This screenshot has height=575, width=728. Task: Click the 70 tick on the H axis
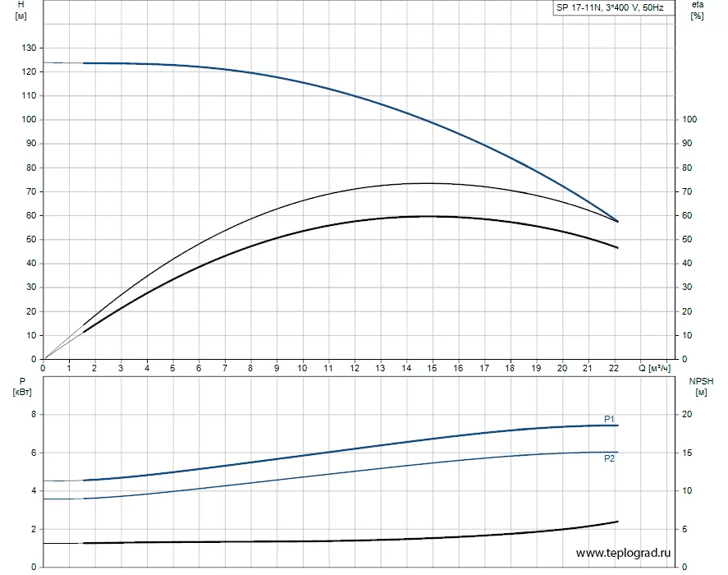click(30, 192)
